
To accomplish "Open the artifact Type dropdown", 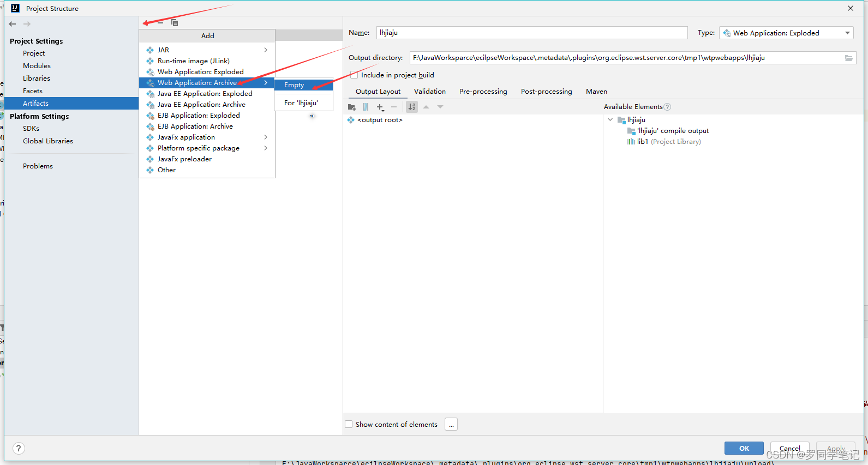I will pyautogui.click(x=786, y=33).
